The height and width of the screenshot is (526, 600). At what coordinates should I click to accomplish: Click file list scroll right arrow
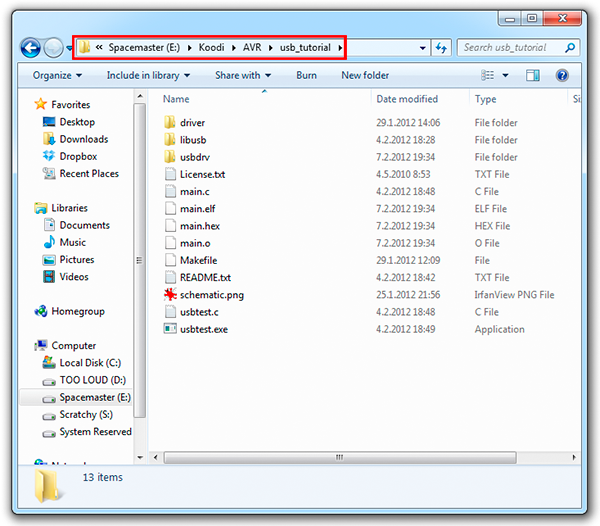coord(574,458)
